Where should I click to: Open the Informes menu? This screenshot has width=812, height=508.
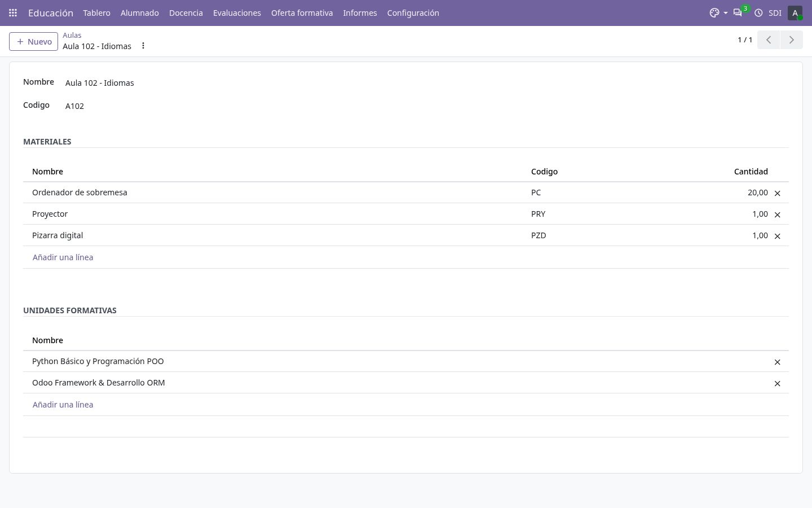click(x=360, y=13)
